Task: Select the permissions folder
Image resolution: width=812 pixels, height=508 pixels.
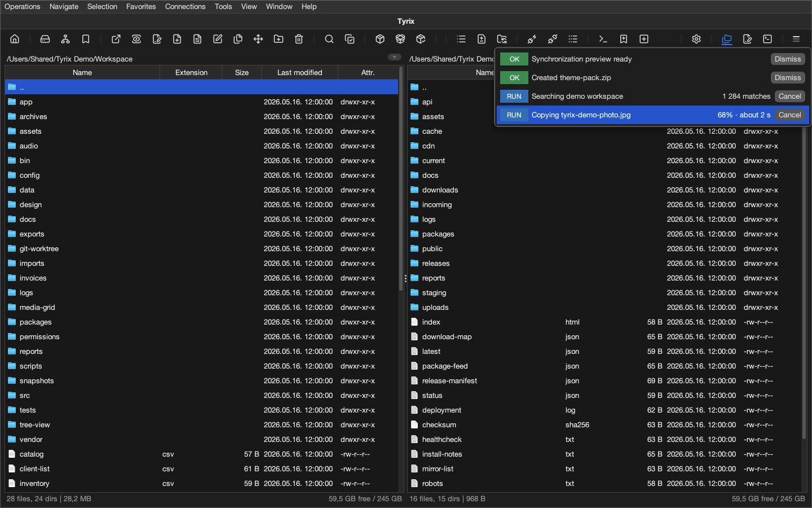Action: coord(201,337)
